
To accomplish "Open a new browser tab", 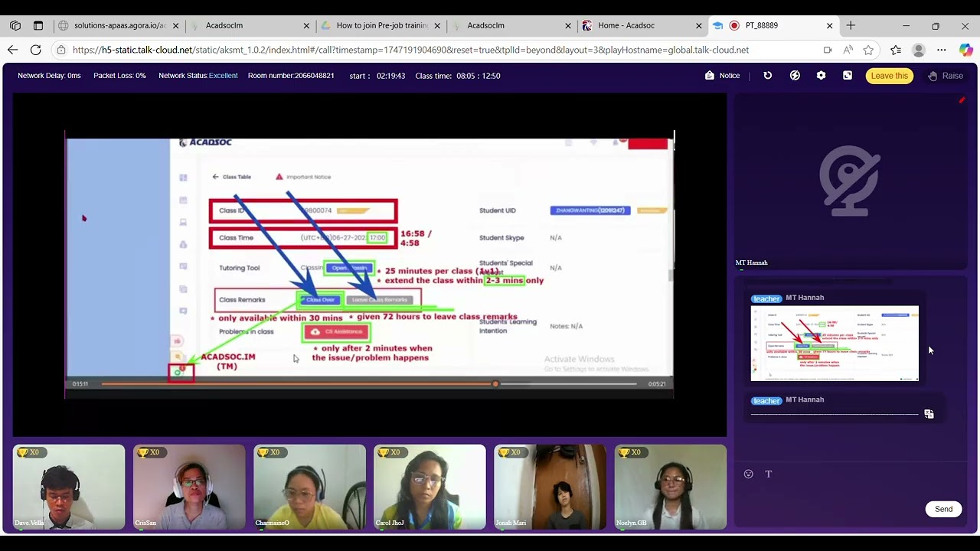I will pyautogui.click(x=851, y=25).
